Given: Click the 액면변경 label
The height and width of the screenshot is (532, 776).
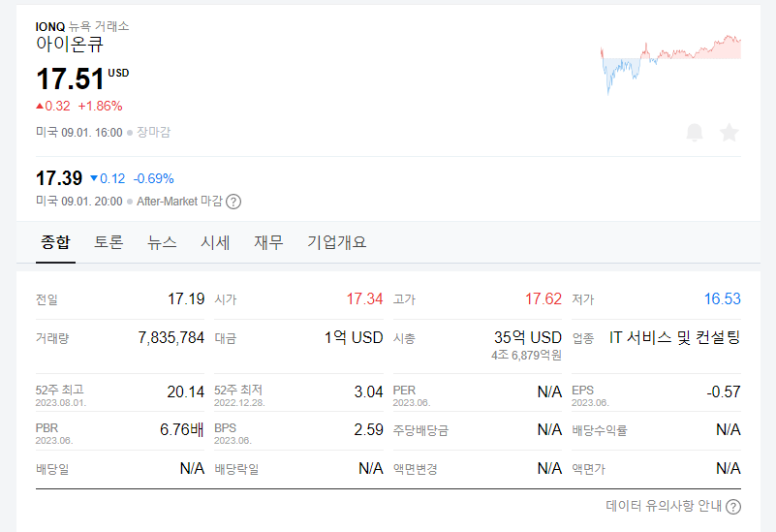Looking at the screenshot, I should click(x=416, y=469).
